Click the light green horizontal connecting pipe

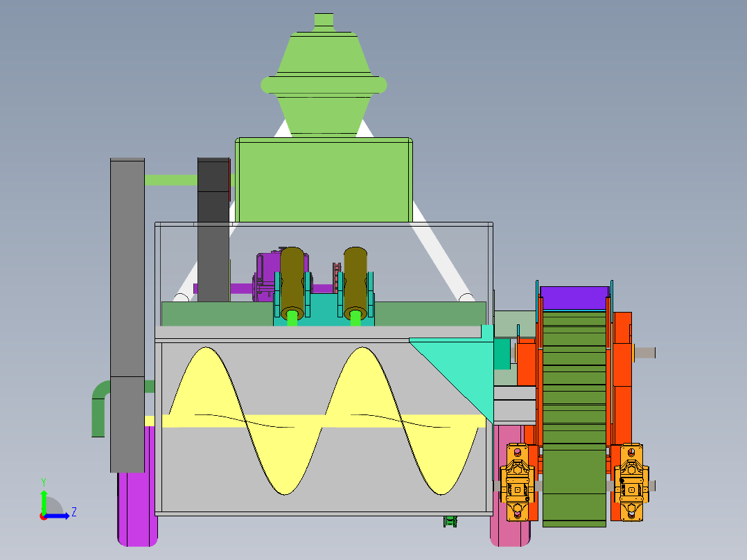coord(171,180)
